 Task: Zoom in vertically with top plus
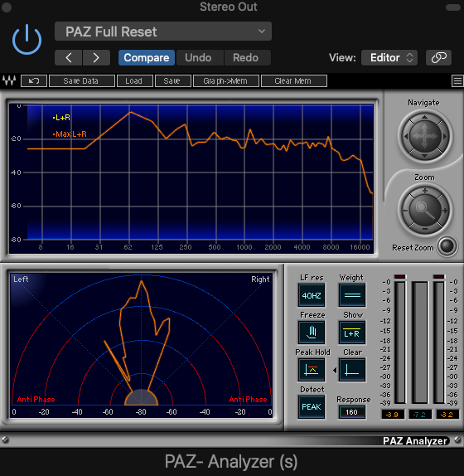coord(425,191)
